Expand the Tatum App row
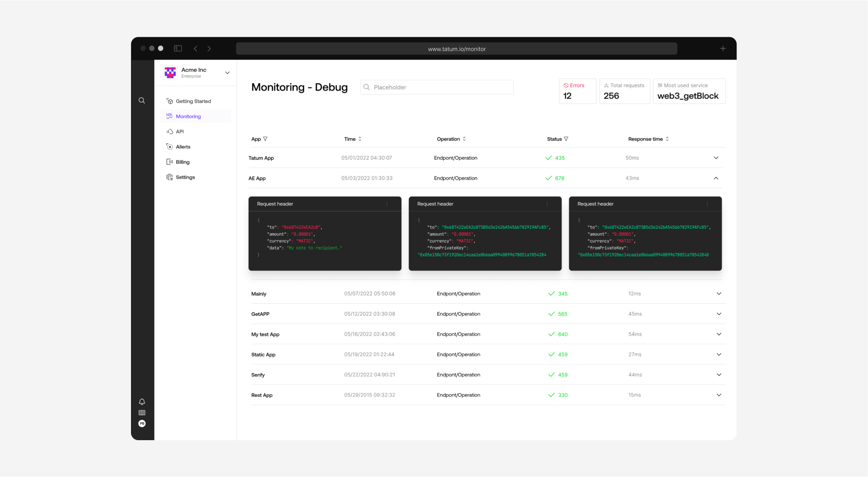Image resolution: width=868 pixels, height=477 pixels. click(x=716, y=158)
